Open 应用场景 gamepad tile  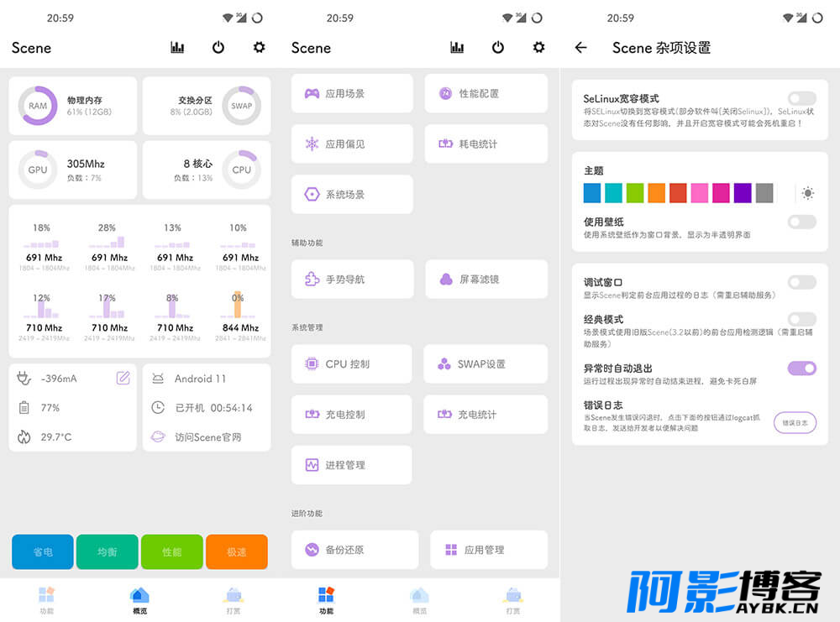point(352,93)
